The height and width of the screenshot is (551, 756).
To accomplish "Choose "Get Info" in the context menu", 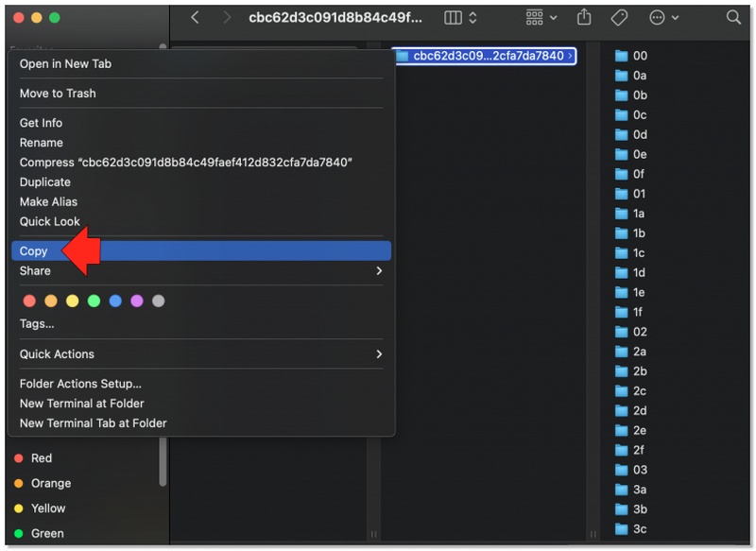I will (x=42, y=122).
